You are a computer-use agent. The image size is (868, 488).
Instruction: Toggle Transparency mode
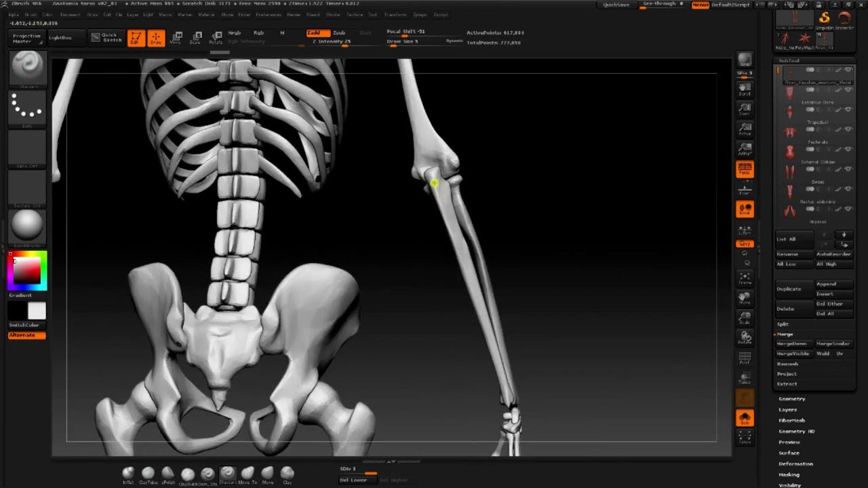pyautogui.click(x=745, y=378)
